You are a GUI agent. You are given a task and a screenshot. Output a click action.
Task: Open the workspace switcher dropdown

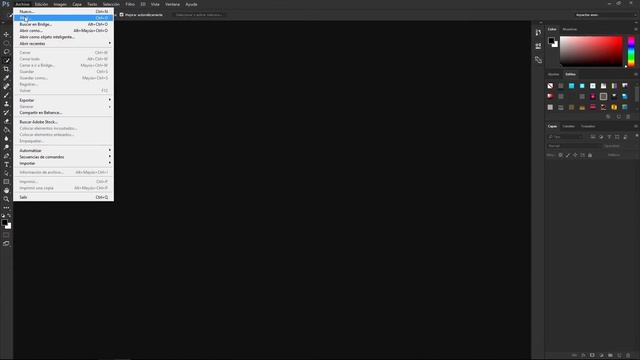(x=605, y=15)
